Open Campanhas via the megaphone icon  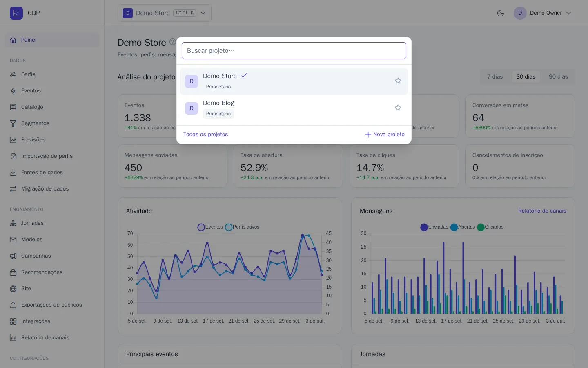click(13, 256)
